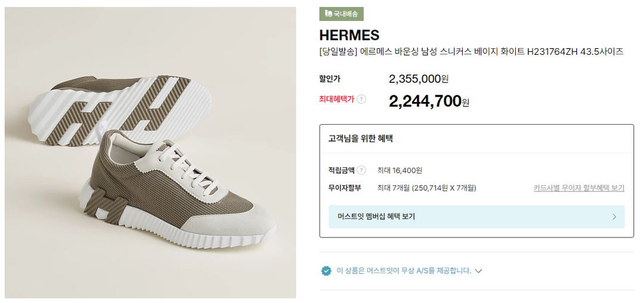Click the help icon beside 적립금액

361,171
